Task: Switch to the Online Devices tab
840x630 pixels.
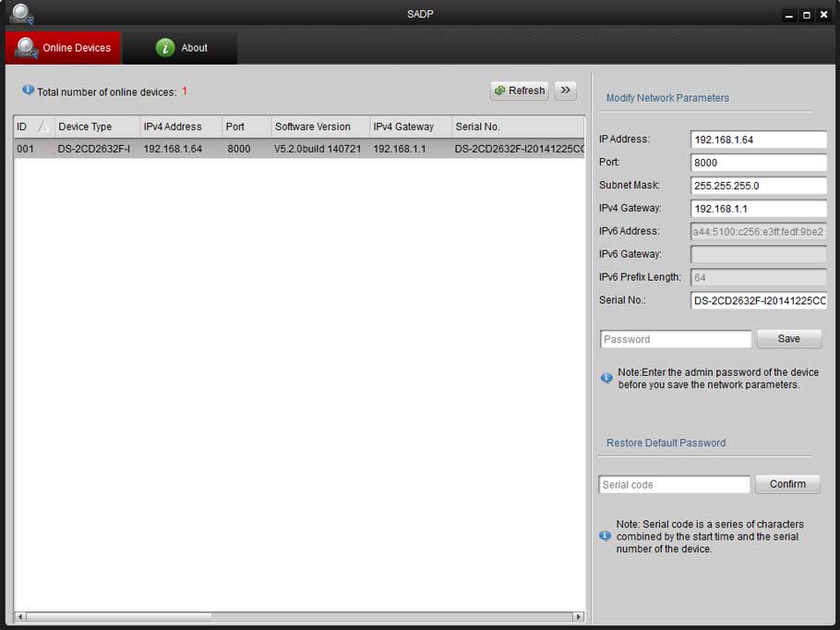Action: point(63,48)
